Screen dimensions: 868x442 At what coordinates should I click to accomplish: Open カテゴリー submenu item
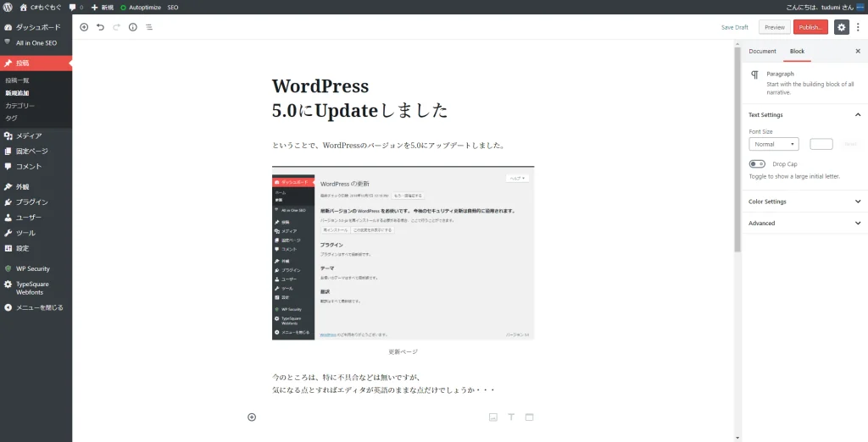[20, 105]
